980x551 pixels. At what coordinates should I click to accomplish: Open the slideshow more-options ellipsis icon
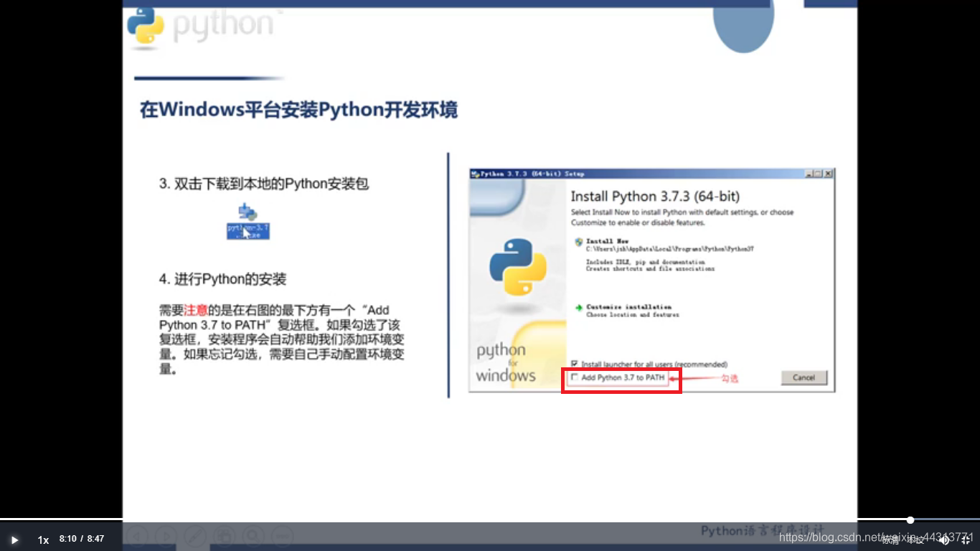point(282,536)
